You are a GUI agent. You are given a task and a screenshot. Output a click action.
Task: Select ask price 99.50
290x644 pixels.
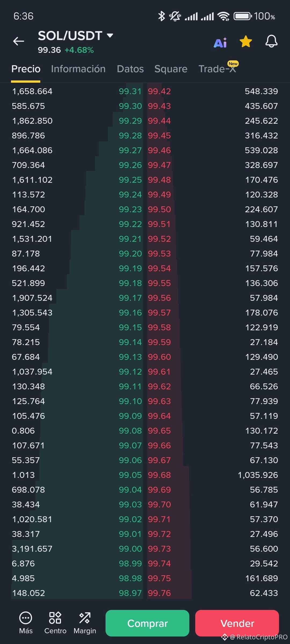(x=159, y=209)
